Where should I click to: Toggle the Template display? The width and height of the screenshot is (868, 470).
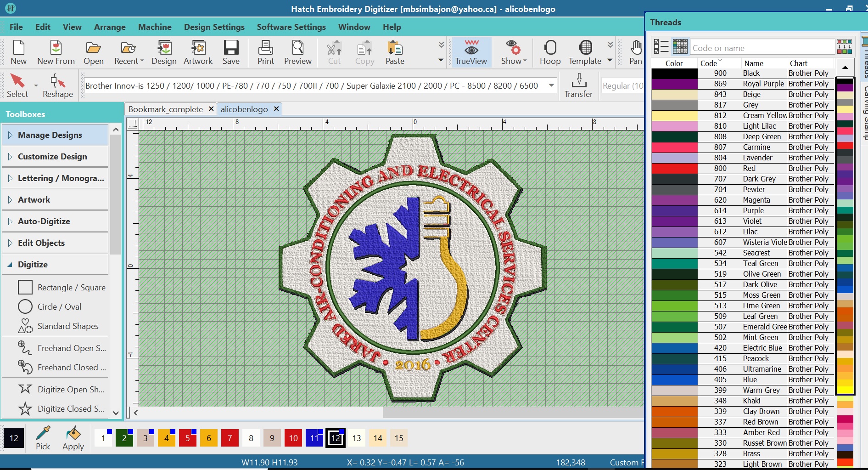click(x=585, y=52)
